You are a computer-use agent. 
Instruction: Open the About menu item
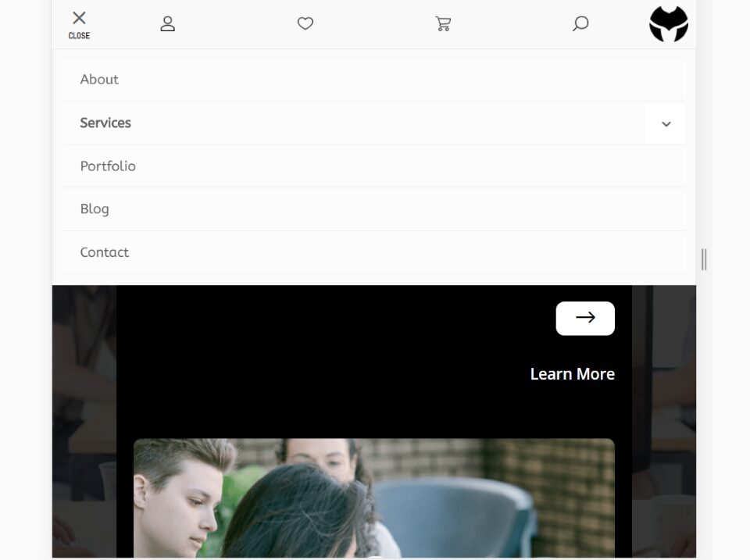point(99,80)
